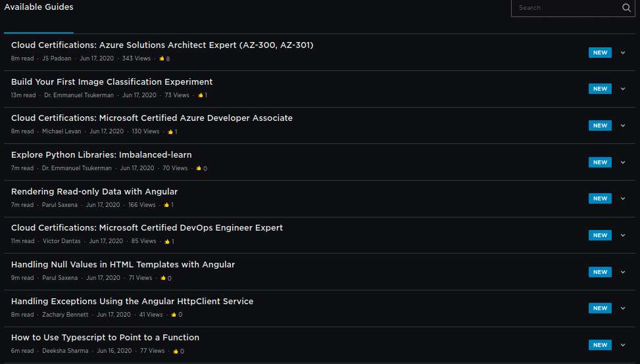
Task: Click NEW badge on Typescript Function row
Action: click(600, 345)
